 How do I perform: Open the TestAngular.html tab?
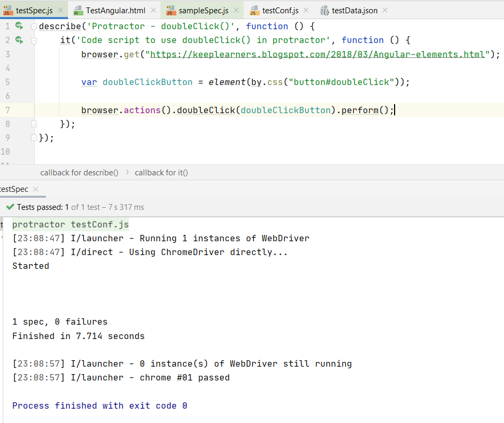click(115, 10)
